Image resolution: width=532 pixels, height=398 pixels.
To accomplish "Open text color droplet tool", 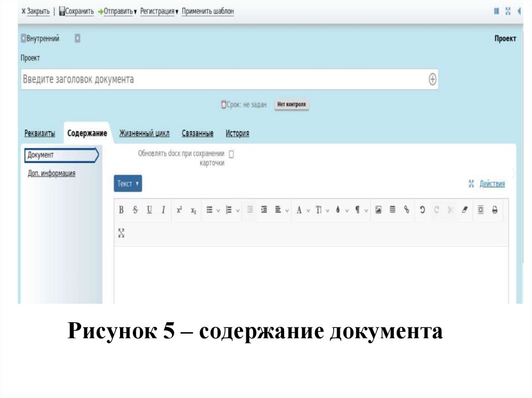I will (338, 210).
